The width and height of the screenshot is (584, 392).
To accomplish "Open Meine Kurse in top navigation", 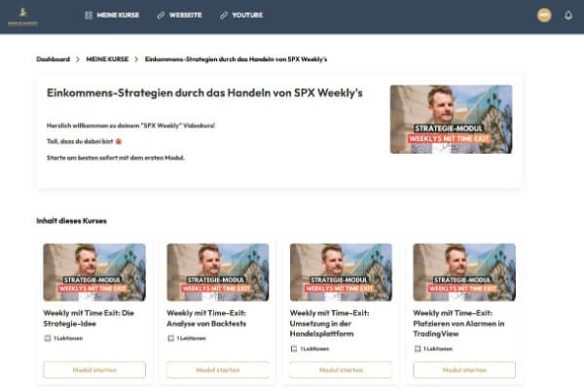I will pos(117,16).
